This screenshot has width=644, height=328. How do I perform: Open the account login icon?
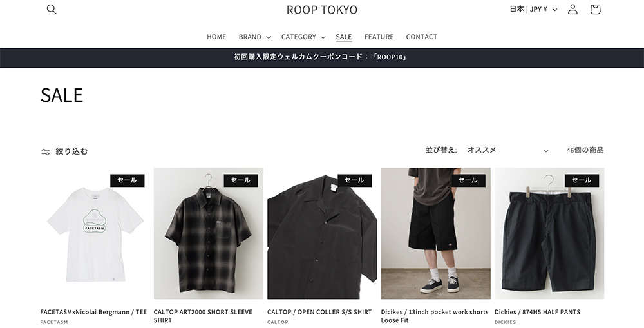coord(573,9)
